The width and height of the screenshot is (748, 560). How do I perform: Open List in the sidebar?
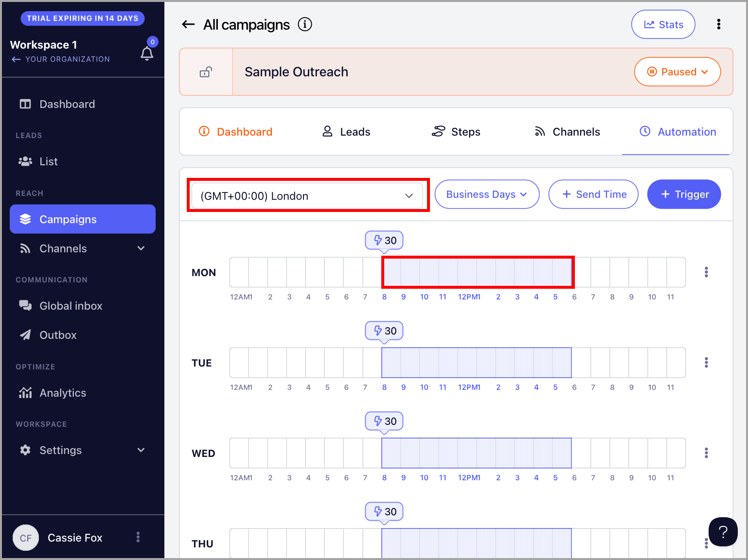pyautogui.click(x=83, y=161)
